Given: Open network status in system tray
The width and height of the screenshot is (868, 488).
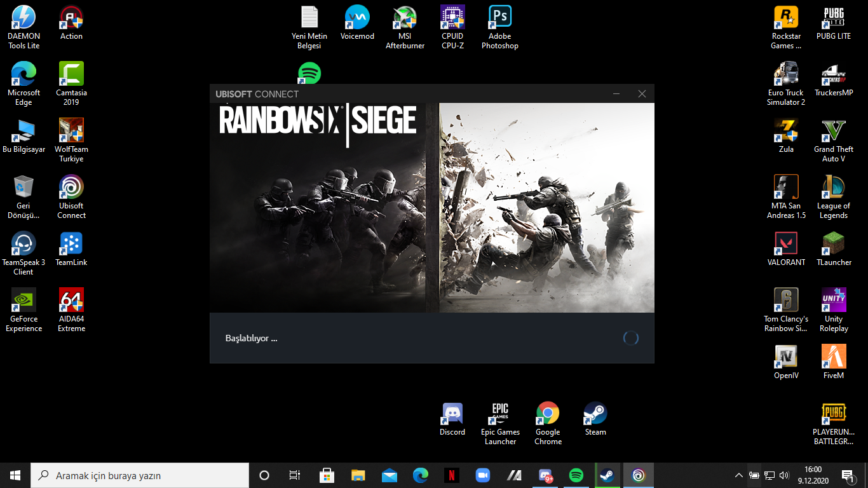Looking at the screenshot, I should tap(770, 475).
